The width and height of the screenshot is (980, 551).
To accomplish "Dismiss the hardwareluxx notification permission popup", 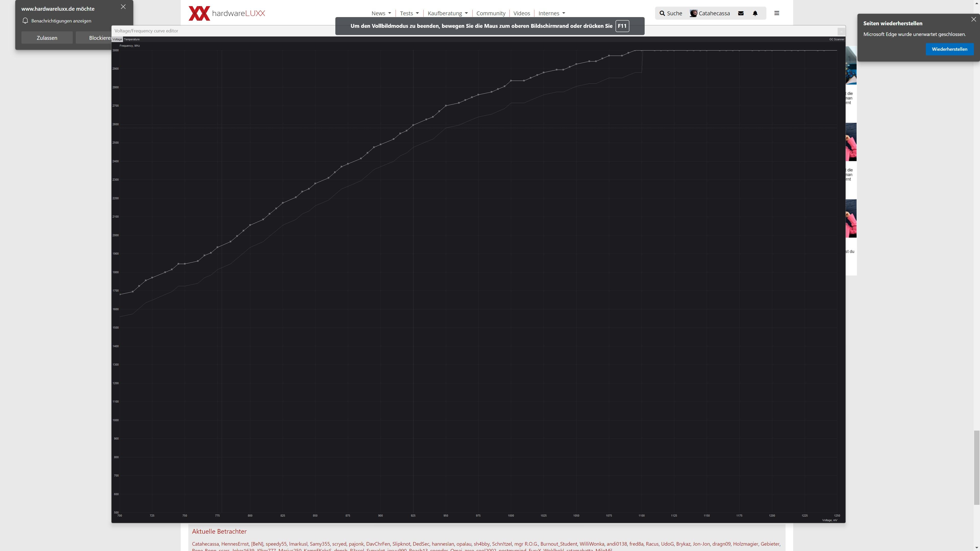I will [x=123, y=7].
